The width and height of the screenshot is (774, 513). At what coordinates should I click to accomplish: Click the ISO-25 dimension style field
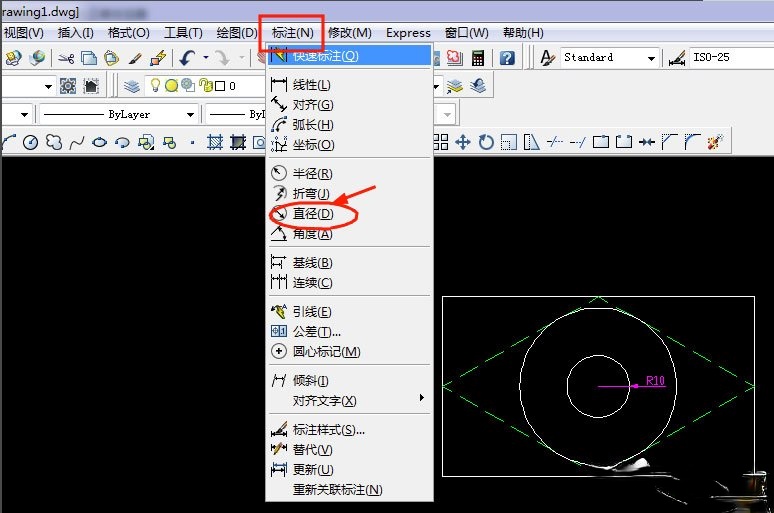[732, 58]
